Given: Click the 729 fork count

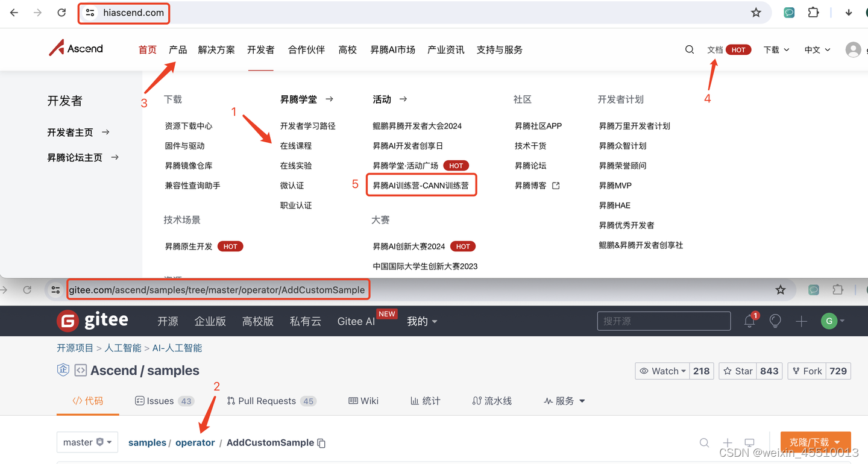Looking at the screenshot, I should click(x=838, y=371).
